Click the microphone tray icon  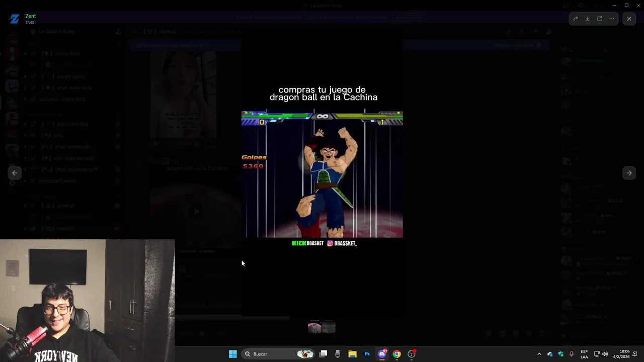[x=572, y=354]
